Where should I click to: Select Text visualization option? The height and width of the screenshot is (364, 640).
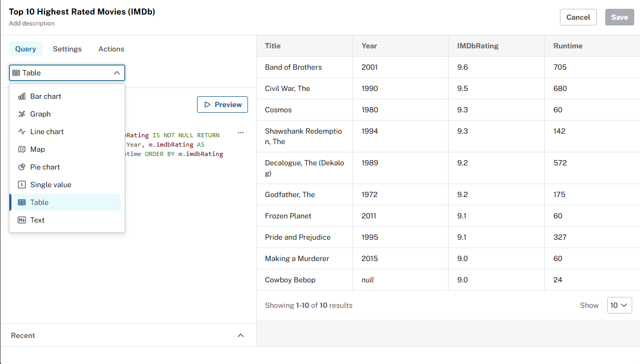pos(67,220)
